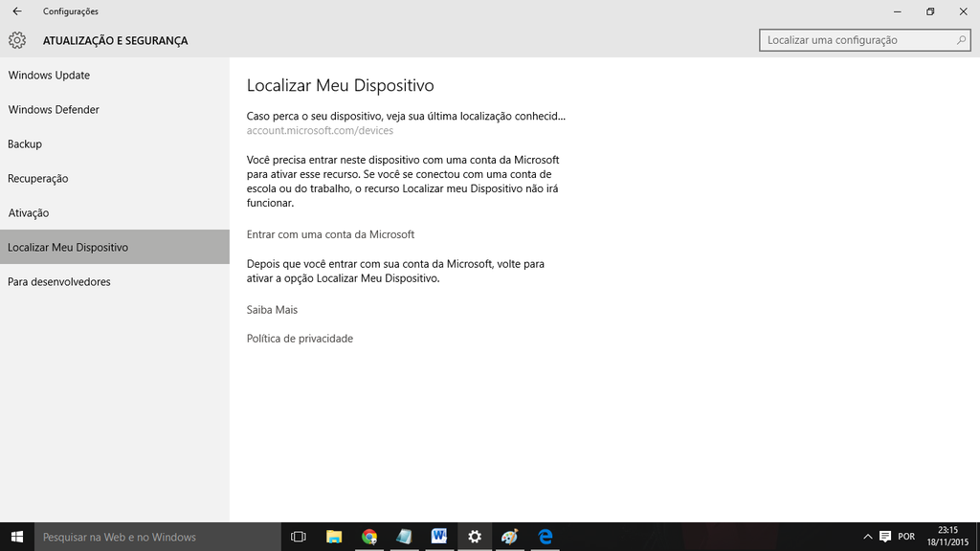Open the notepad-like app in taskbar
This screenshot has height=551, width=980.
click(x=405, y=537)
